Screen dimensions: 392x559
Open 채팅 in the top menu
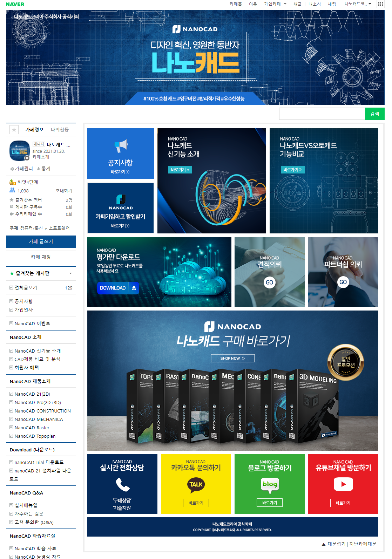(332, 4)
